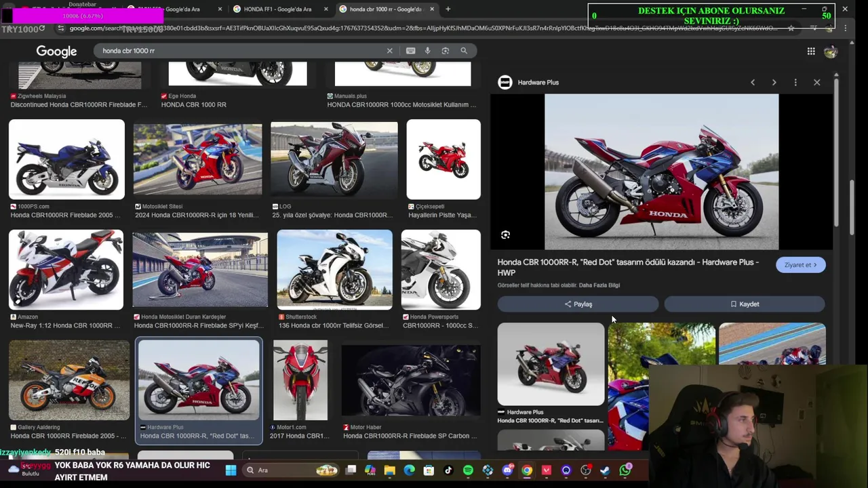Open Daha Fazla Bilgi link
The width and height of the screenshot is (868, 488).
[599, 285]
